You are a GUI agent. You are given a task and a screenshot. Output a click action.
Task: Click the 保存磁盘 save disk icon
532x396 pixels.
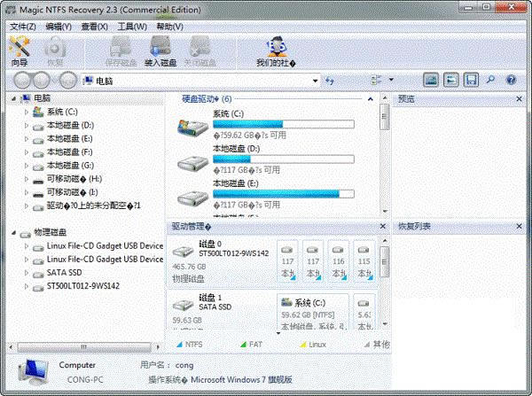[x=121, y=51]
